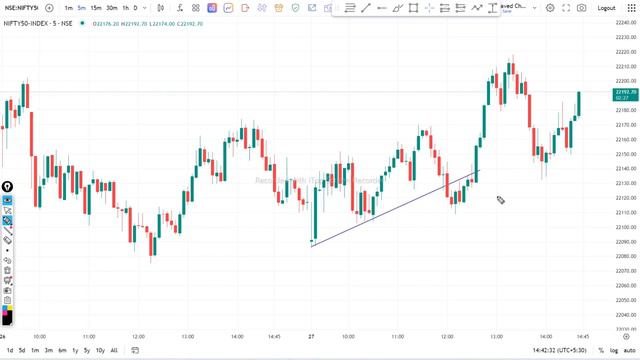Click the Logout button

point(607,8)
